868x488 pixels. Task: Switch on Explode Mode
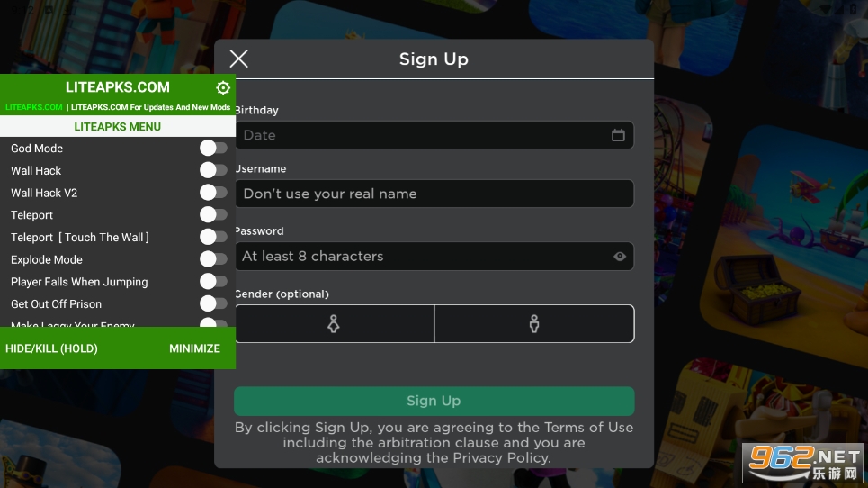(x=214, y=258)
